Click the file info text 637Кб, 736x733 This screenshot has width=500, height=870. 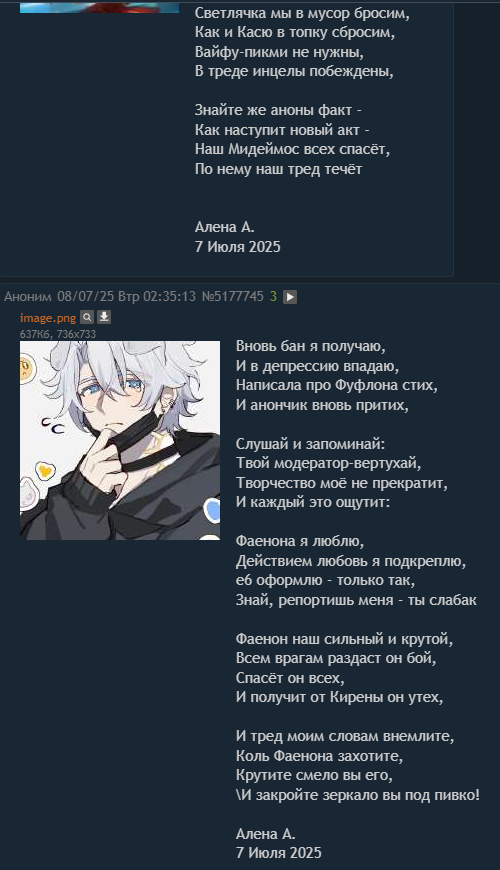pyautogui.click(x=58, y=334)
